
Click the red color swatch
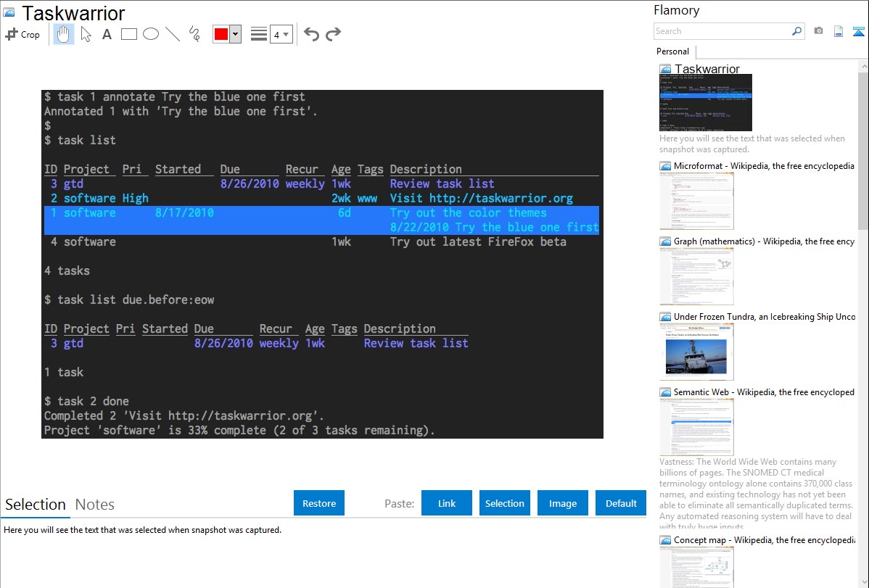(x=221, y=34)
